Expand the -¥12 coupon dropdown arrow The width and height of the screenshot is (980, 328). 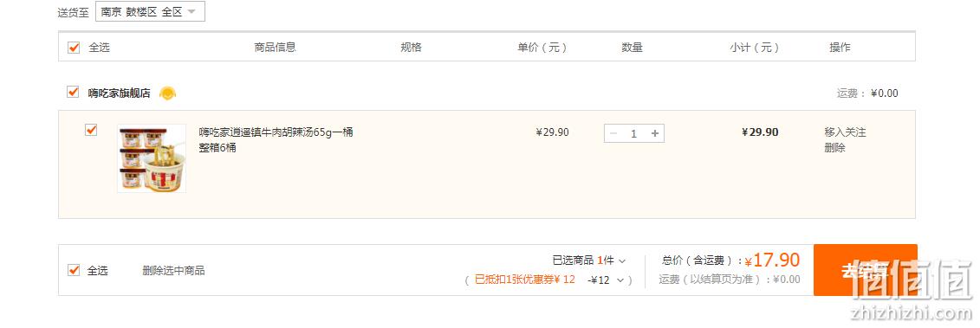(620, 280)
